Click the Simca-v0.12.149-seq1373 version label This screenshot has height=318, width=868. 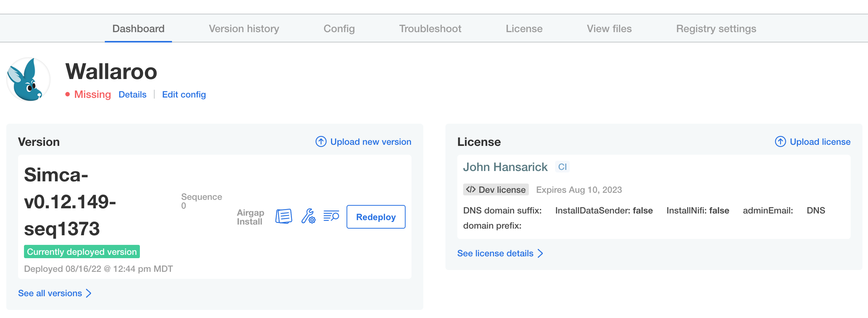(70, 202)
